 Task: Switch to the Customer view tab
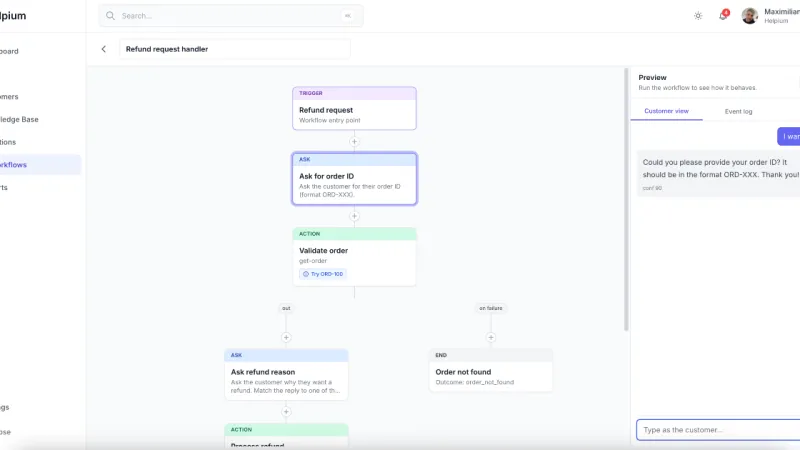pyautogui.click(x=666, y=111)
